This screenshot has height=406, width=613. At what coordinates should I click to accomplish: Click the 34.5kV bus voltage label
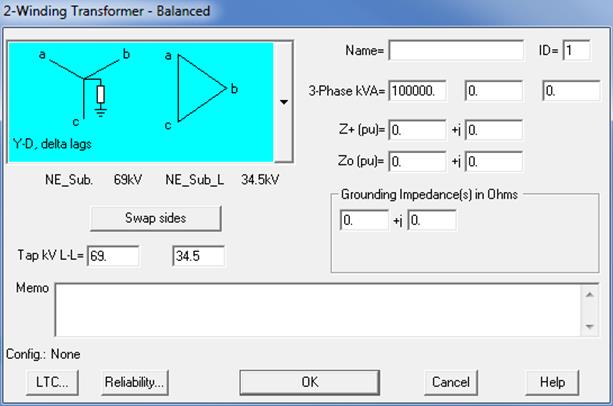tap(260, 180)
